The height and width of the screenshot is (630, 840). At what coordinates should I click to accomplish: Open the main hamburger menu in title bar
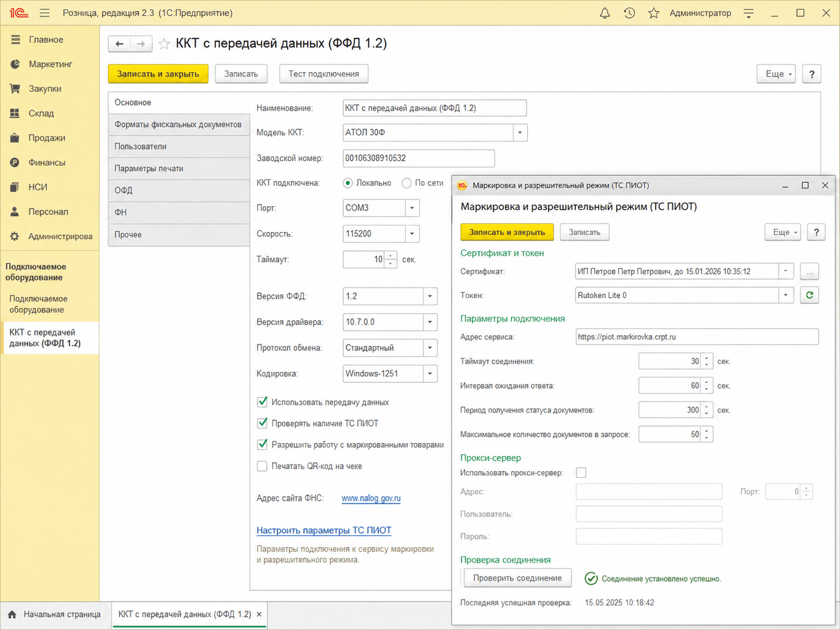(x=45, y=13)
